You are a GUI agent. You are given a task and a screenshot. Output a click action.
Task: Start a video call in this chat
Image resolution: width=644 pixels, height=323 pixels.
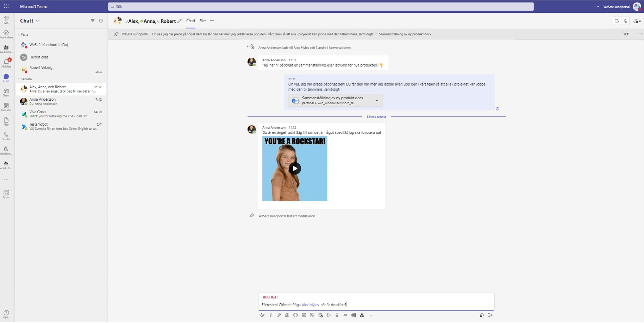point(617,21)
